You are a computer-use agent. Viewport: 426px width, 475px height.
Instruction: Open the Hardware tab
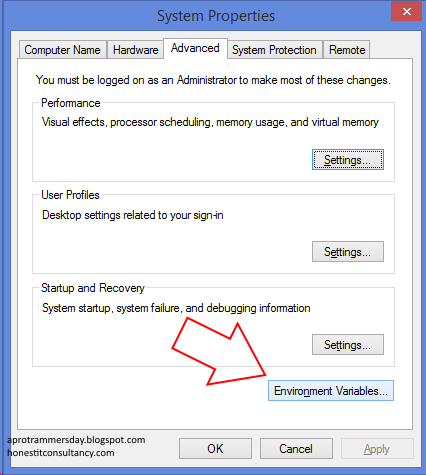coord(135,50)
